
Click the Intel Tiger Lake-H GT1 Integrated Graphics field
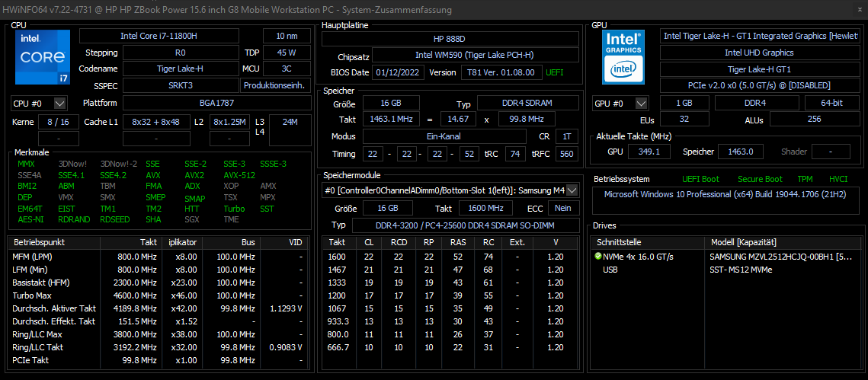click(761, 36)
